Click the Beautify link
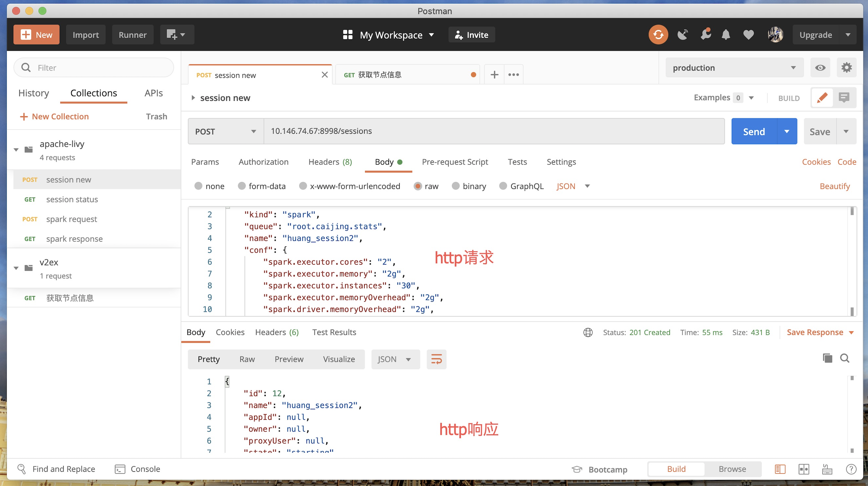 coord(834,186)
